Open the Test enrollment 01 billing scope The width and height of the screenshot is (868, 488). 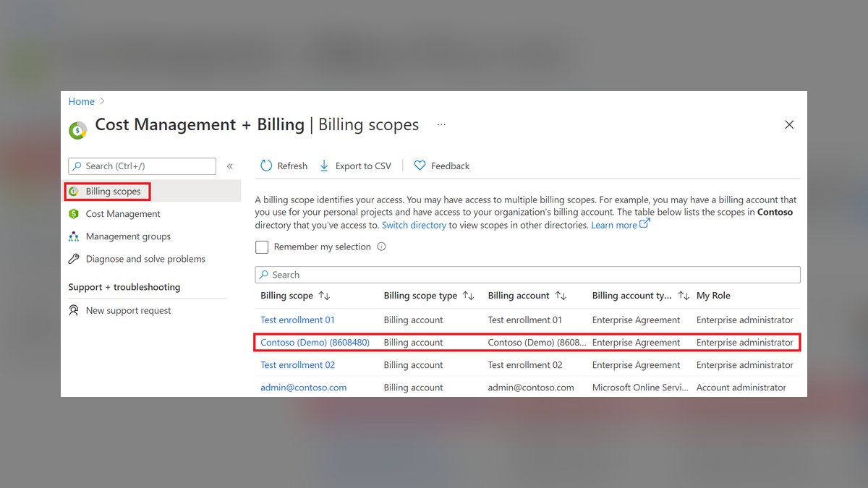pyautogui.click(x=297, y=320)
